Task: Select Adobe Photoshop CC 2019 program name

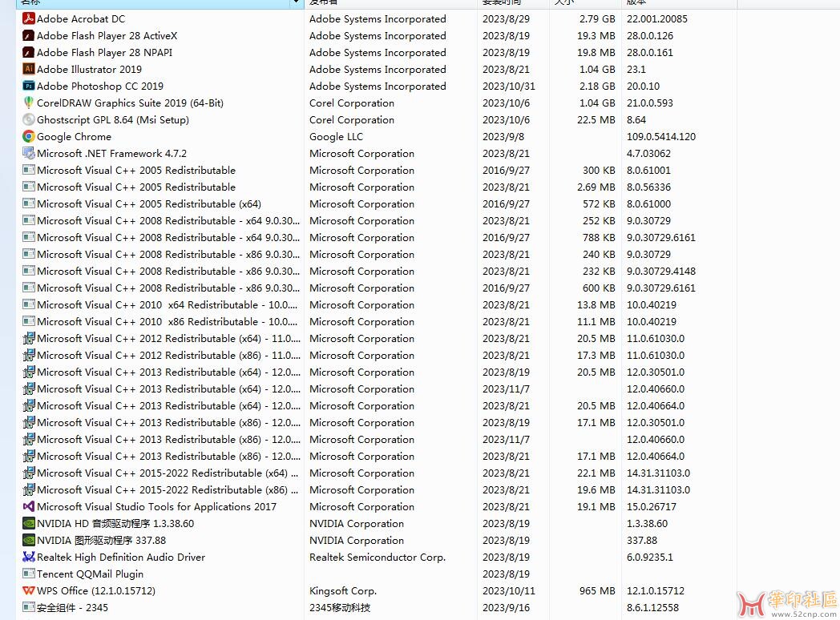Action: pos(100,87)
